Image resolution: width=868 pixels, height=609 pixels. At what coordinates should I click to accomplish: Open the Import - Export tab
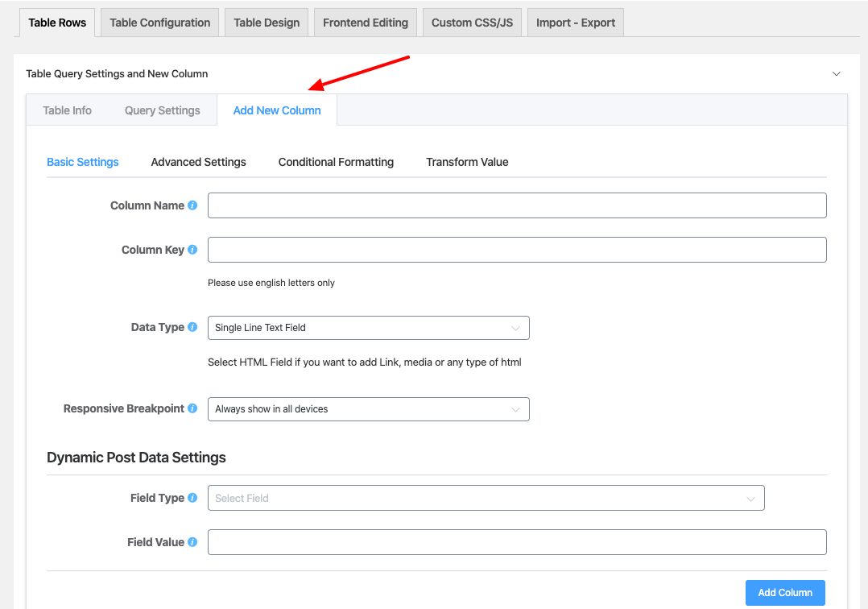click(575, 23)
